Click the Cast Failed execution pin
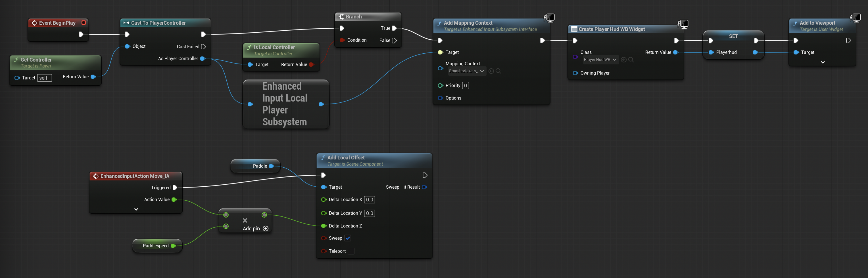The width and height of the screenshot is (868, 278). pos(203,47)
